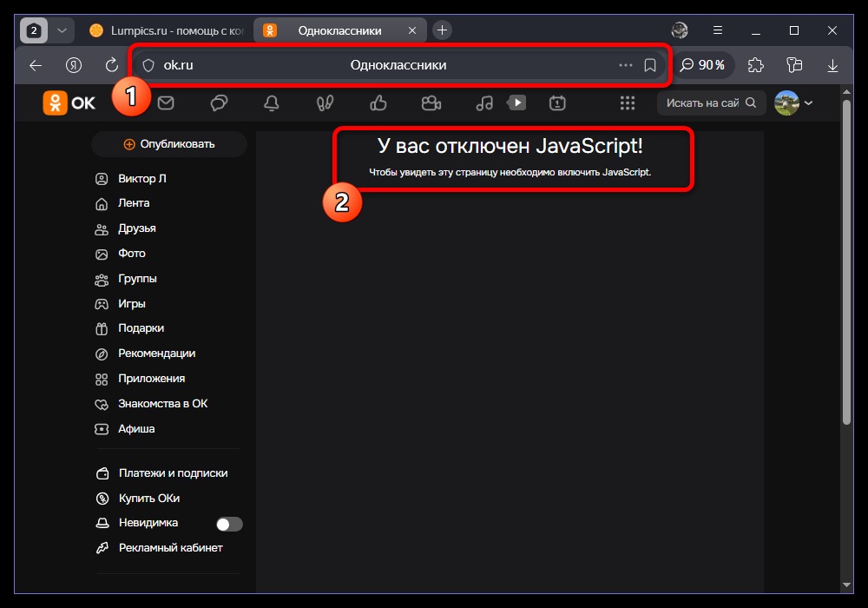Image resolution: width=868 pixels, height=608 pixels.
Task: Open the services grid icon
Action: (x=628, y=103)
